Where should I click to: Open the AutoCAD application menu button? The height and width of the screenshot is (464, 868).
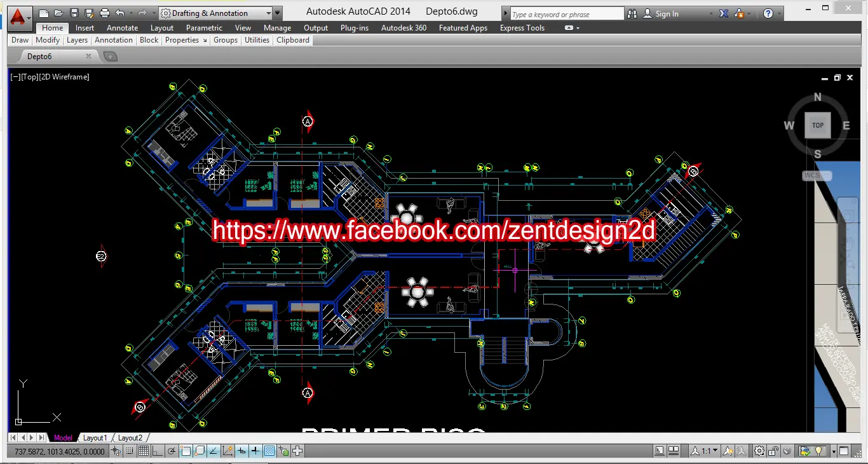20,17
